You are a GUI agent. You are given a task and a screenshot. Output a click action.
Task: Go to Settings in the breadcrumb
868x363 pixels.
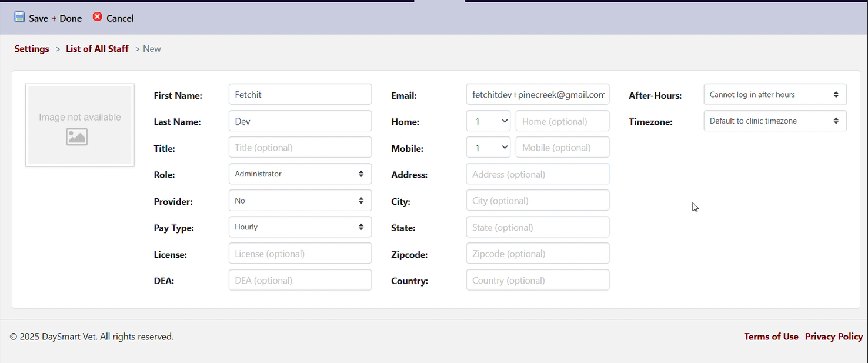point(32,49)
